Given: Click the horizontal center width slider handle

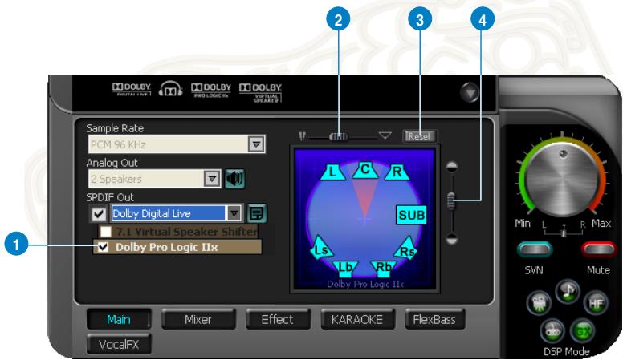Looking at the screenshot, I should [339, 136].
